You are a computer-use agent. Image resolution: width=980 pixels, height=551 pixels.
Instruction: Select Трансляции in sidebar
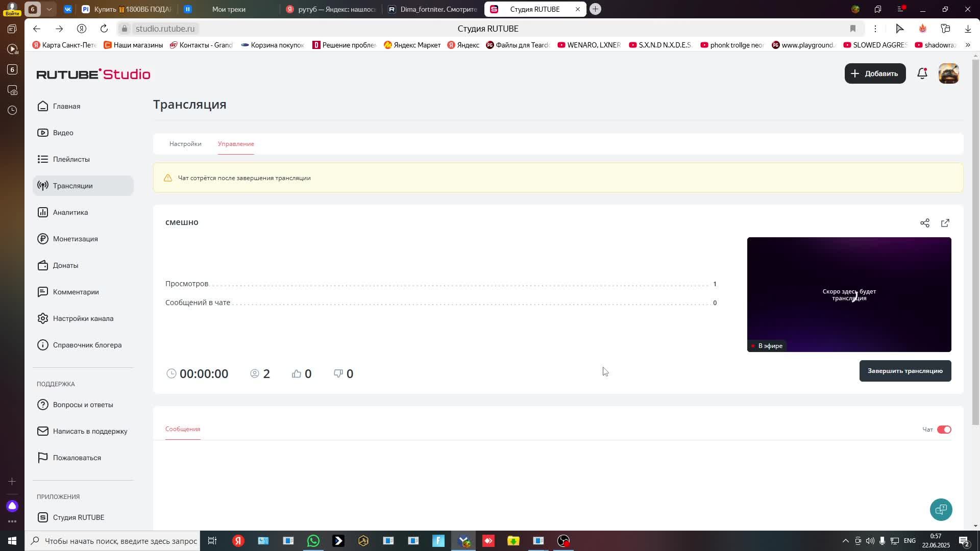[83, 186]
